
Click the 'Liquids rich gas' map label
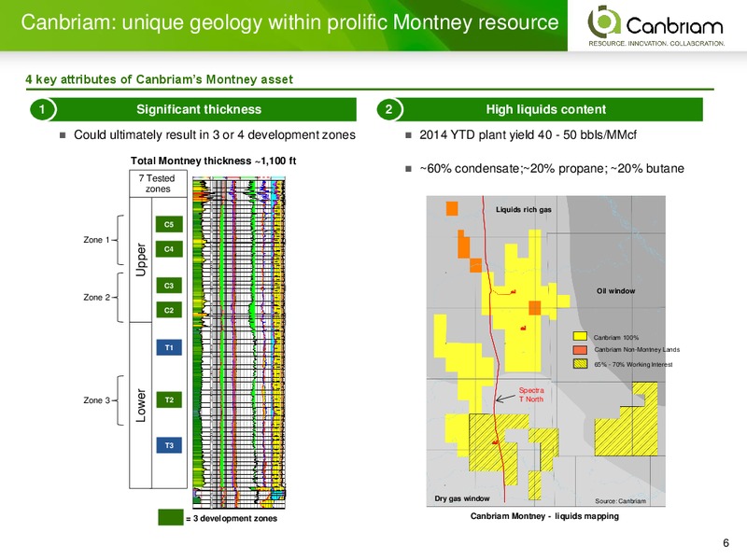(x=524, y=209)
